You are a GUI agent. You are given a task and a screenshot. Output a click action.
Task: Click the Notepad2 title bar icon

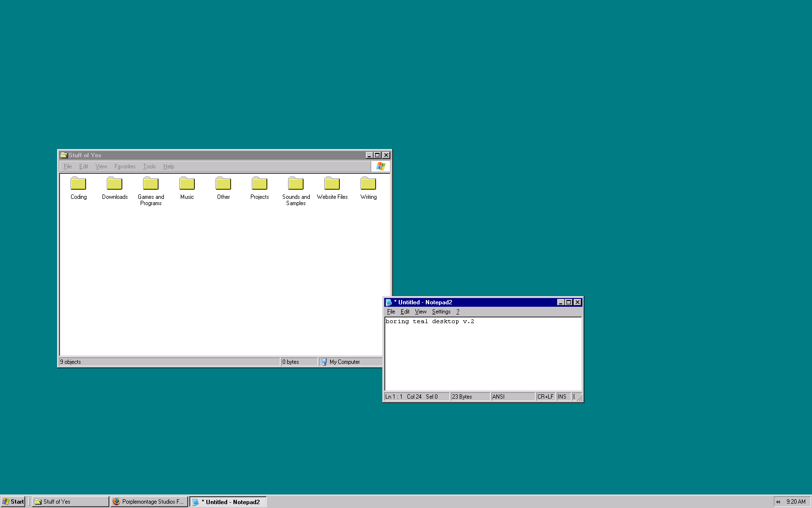(x=389, y=302)
